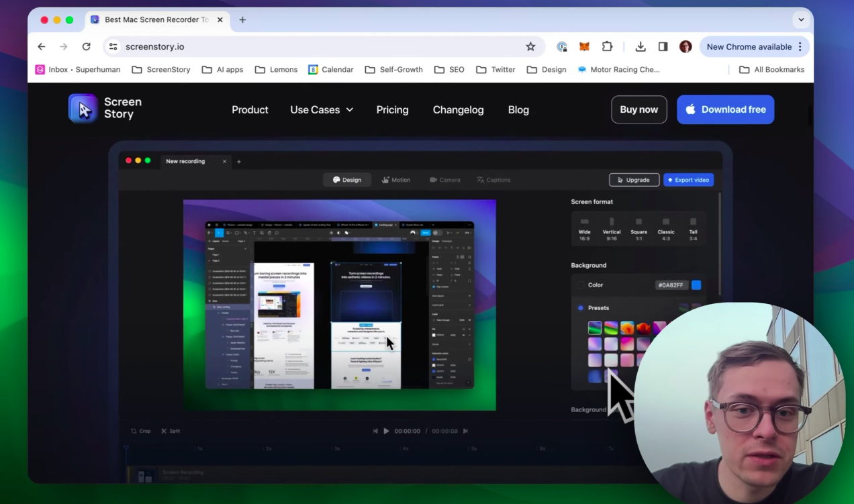The width and height of the screenshot is (854, 504).
Task: Open the Self-Growth bookmarks folder
Action: 394,70
